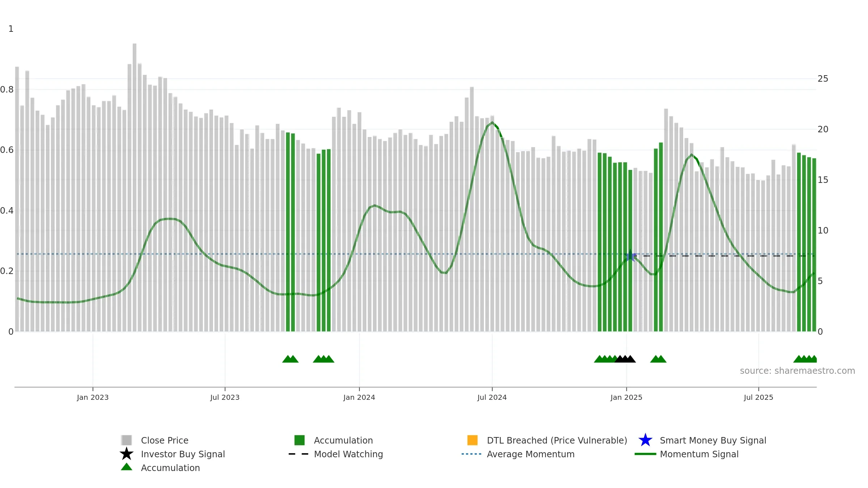Image resolution: width=868 pixels, height=488 pixels.
Task: Click the green Accumulation triangle legend icon
Action: tap(127, 467)
